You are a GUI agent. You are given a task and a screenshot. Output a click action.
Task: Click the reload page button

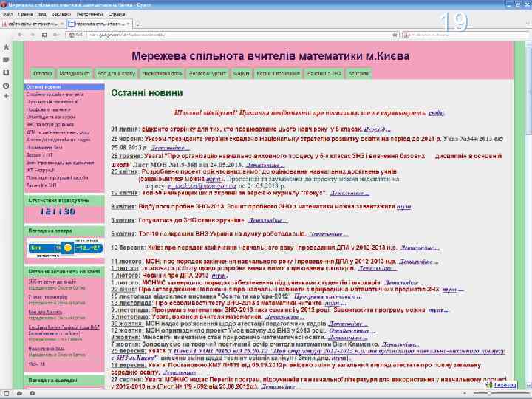pos(44,35)
